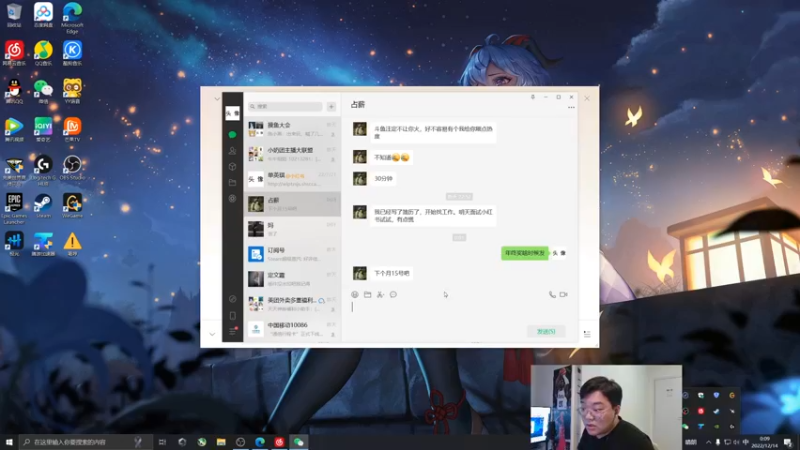Open the emoji picker in chat toolbar

click(355, 294)
